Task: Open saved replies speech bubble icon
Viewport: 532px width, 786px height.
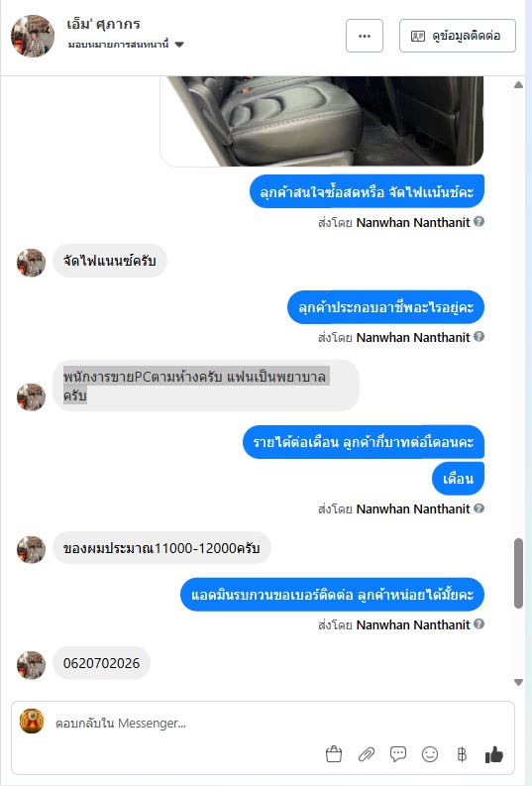Action: coord(398,754)
